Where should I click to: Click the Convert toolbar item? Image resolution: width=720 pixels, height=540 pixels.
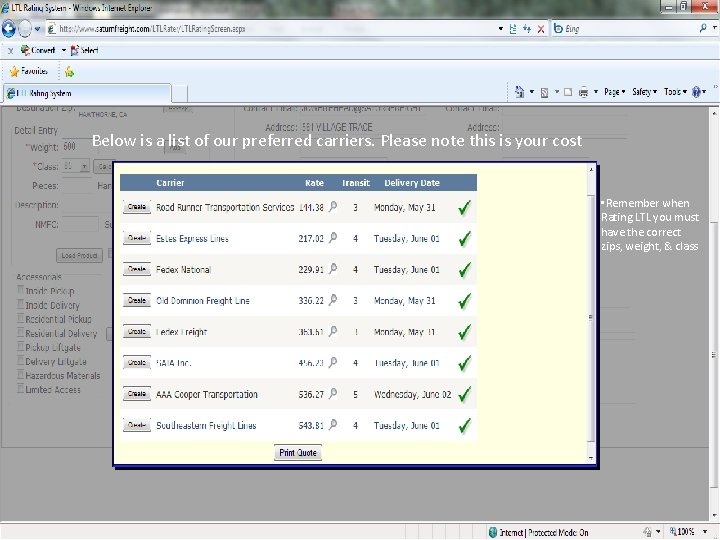(38, 50)
